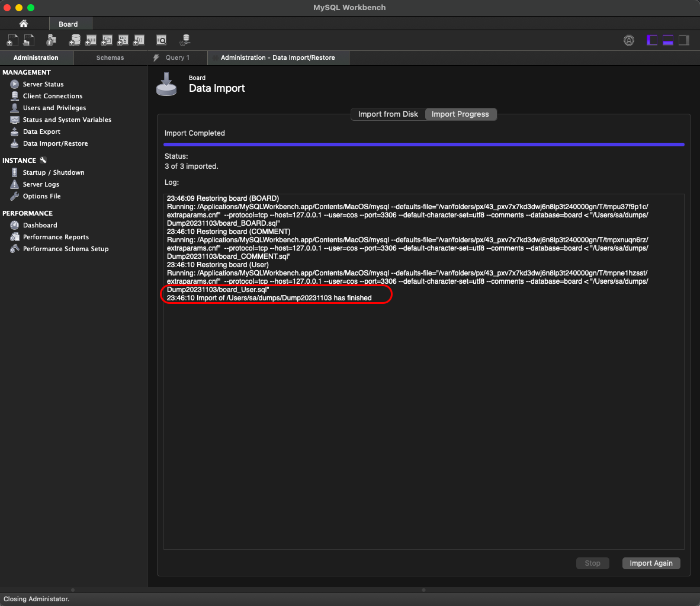
Task: Create new schema toolbar icon
Action: tap(75, 40)
